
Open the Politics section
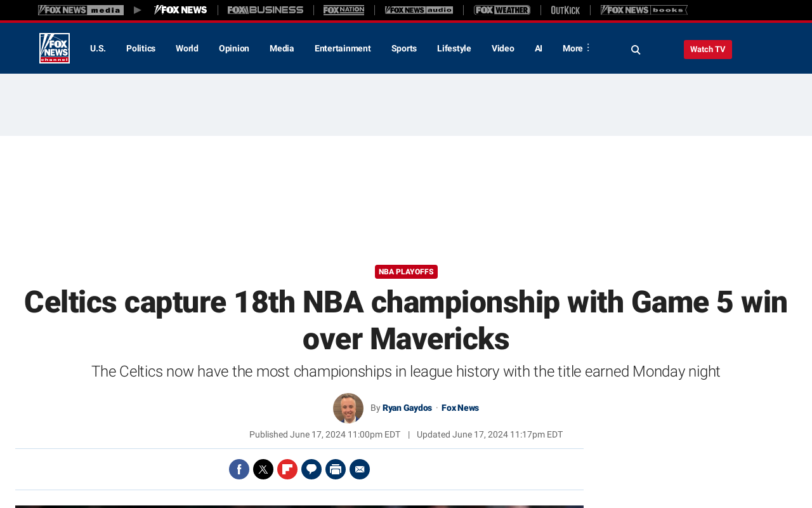[x=141, y=48]
